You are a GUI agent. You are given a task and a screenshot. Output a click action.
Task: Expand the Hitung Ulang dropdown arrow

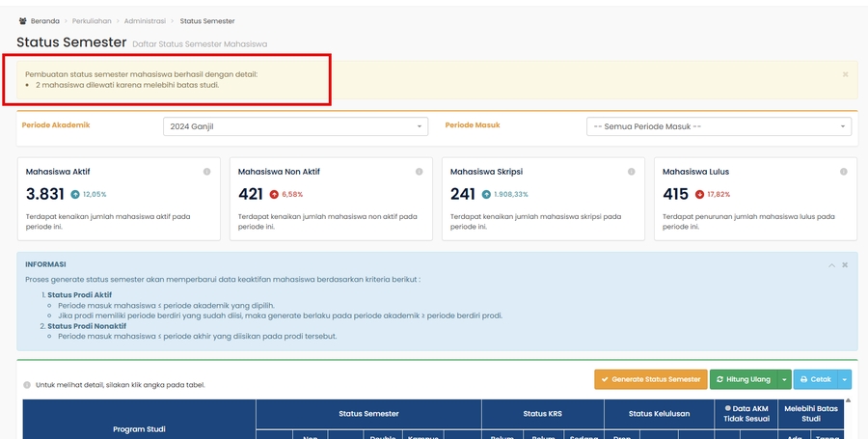point(785,379)
